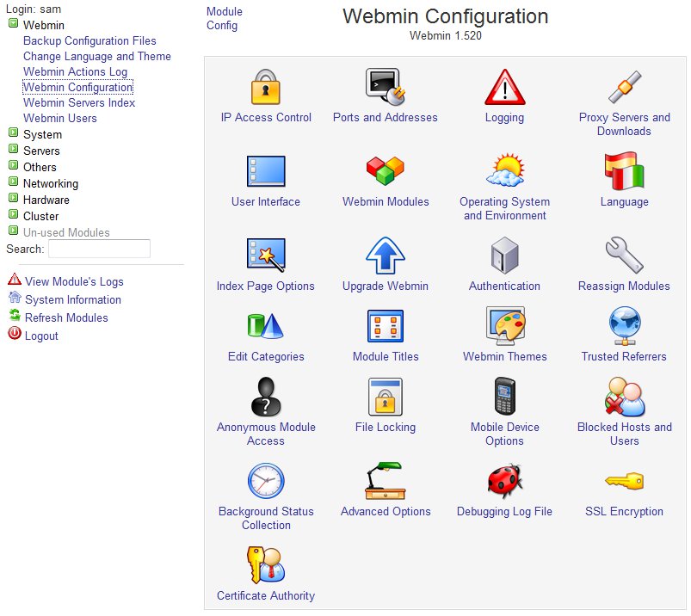
Task: Select Webmin Configuration in the sidebar
Action: pos(77,87)
